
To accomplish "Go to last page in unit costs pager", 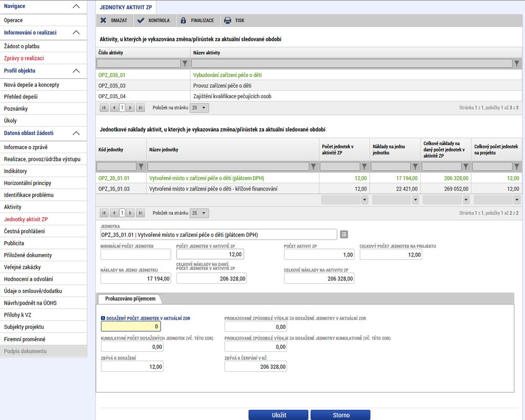I will [140, 213].
